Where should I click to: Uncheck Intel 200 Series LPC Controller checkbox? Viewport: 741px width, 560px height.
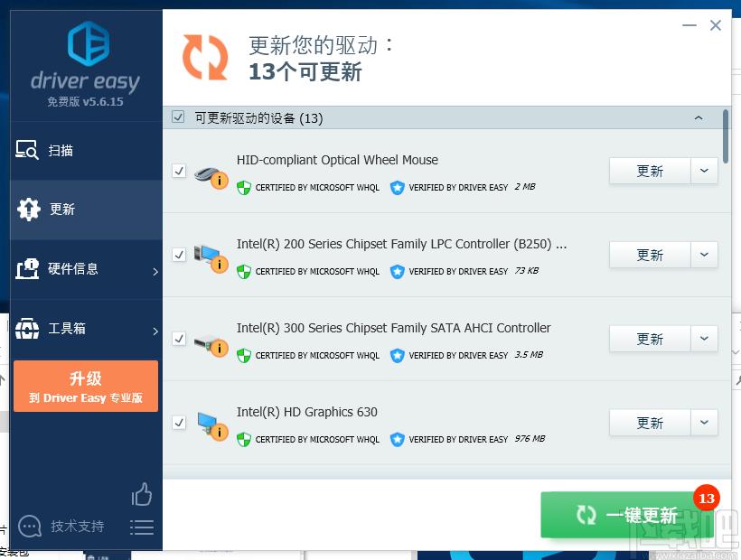click(179, 255)
